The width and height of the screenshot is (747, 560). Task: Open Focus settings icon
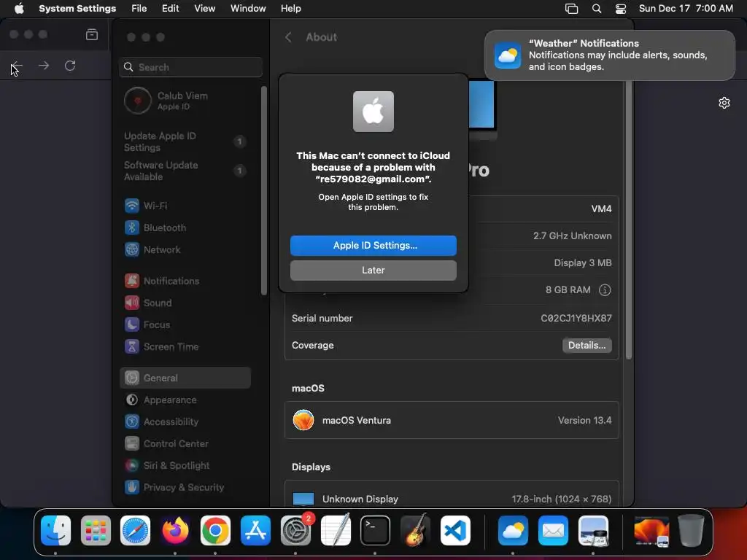coord(132,324)
